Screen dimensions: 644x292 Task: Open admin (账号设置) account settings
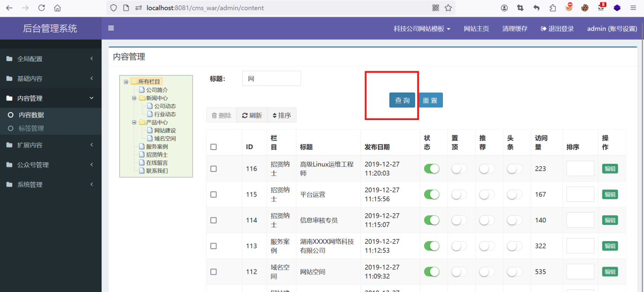tap(612, 28)
